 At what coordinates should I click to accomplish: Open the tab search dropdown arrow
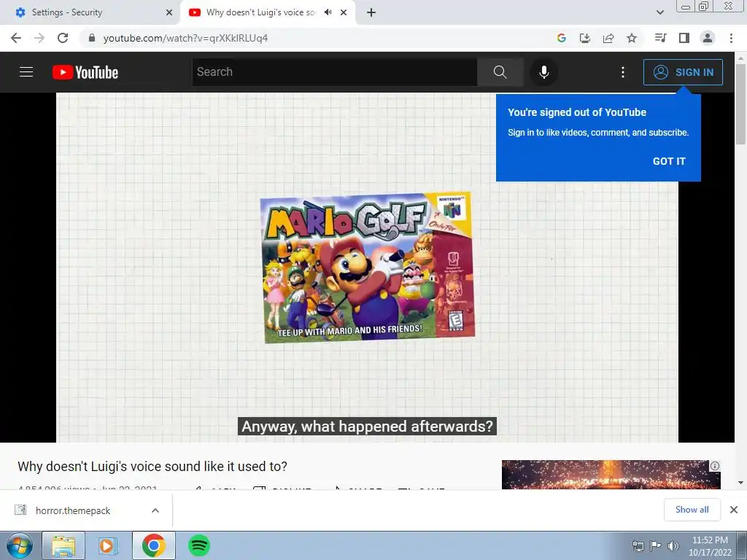[659, 12]
